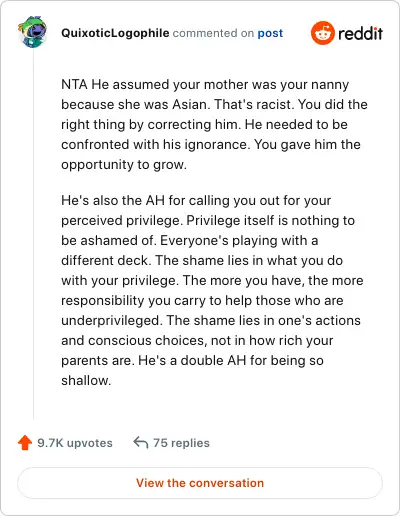Click the reply arrow icon
Screen dimensions: 400x516
click(141, 443)
